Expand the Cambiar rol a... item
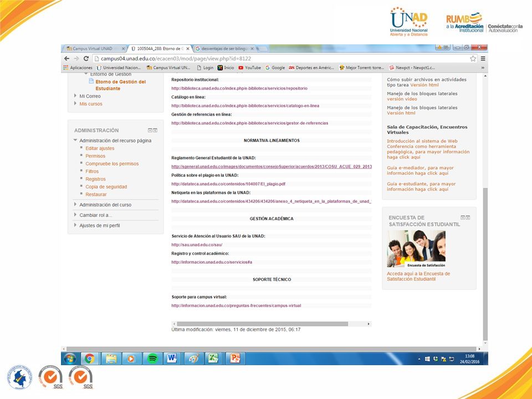 (x=75, y=215)
